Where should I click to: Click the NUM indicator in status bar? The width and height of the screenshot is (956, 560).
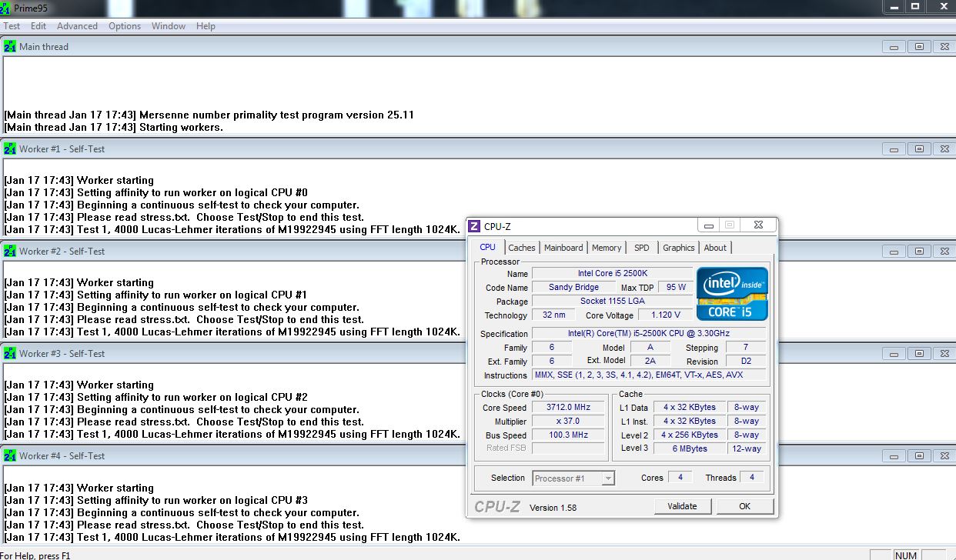pos(905,555)
